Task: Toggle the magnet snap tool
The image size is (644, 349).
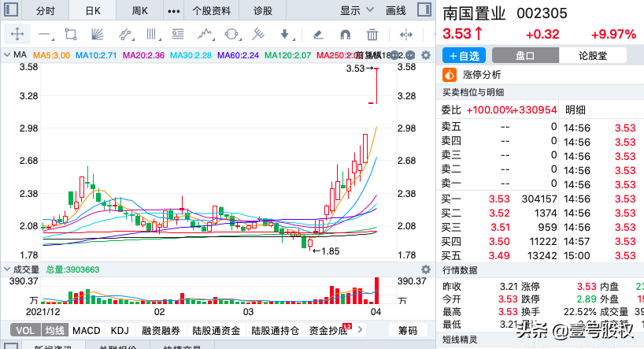Action: (x=346, y=35)
